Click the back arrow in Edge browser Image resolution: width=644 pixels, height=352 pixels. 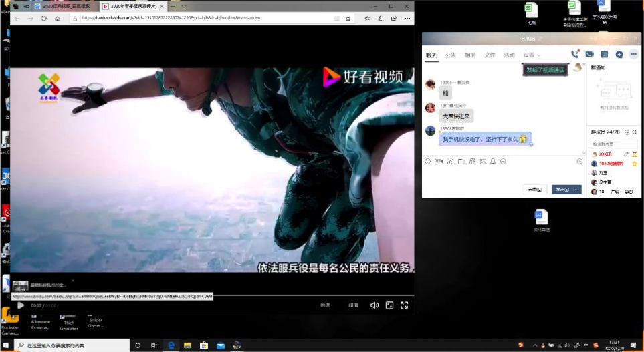tap(17, 19)
